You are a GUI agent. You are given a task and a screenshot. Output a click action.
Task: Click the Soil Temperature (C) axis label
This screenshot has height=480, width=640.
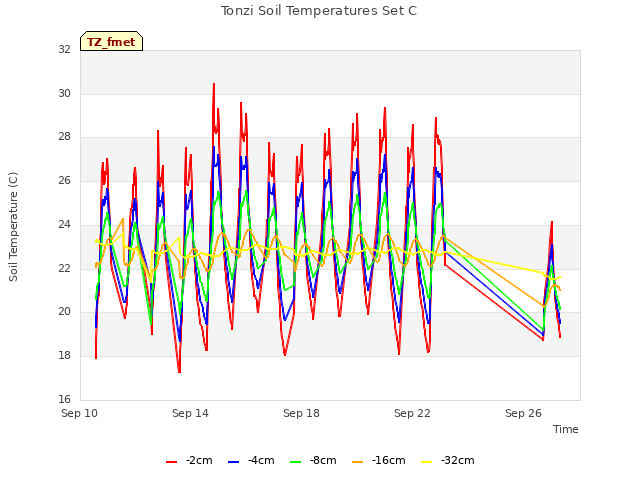13,227
